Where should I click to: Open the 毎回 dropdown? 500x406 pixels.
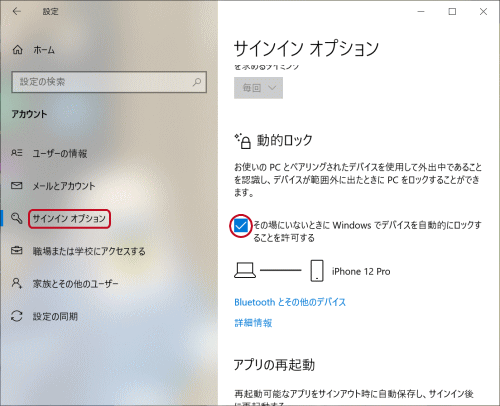coord(258,88)
